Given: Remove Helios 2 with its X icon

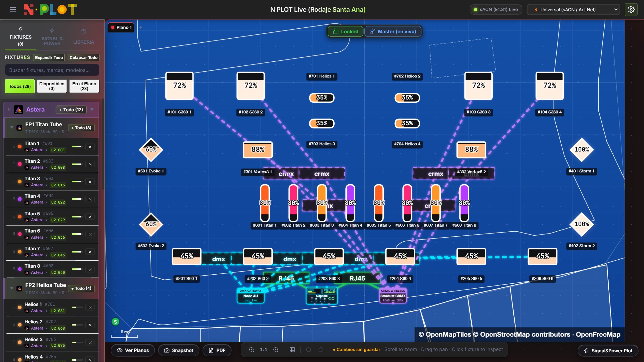Looking at the screenshot, I should coord(90,325).
